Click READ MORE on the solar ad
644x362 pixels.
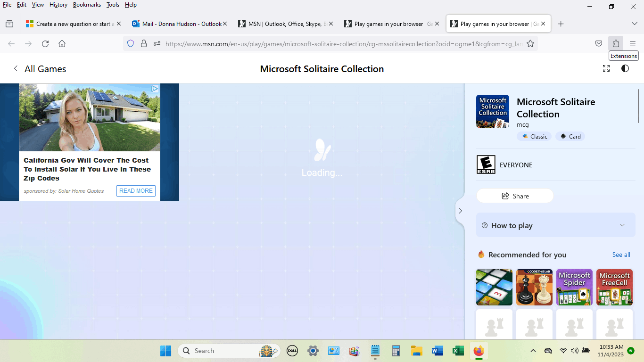(x=136, y=191)
